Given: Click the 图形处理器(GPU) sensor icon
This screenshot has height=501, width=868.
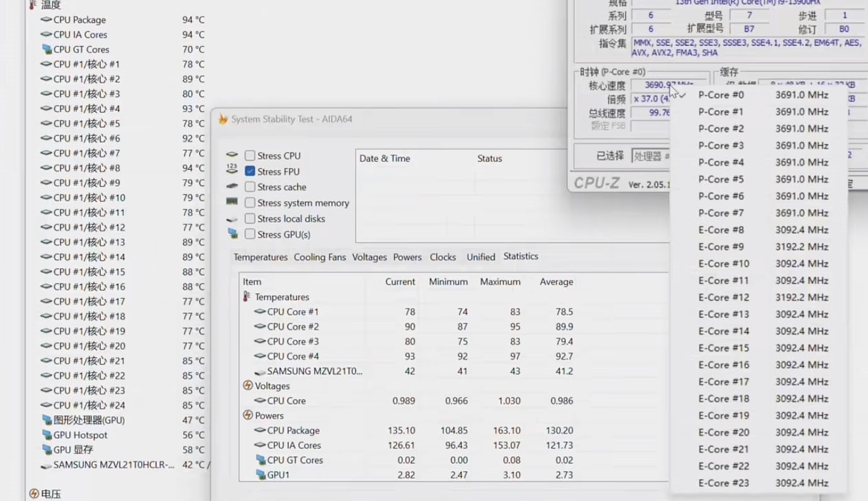Looking at the screenshot, I should [46, 420].
